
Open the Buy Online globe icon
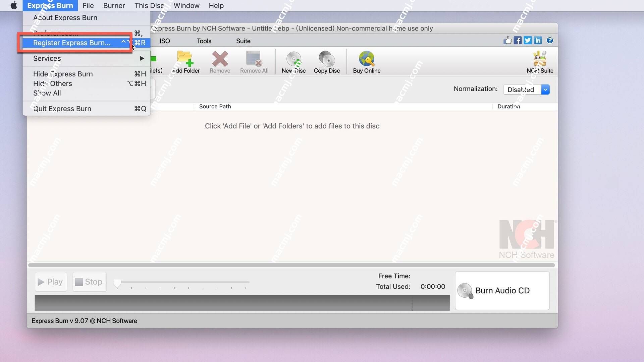(x=367, y=62)
